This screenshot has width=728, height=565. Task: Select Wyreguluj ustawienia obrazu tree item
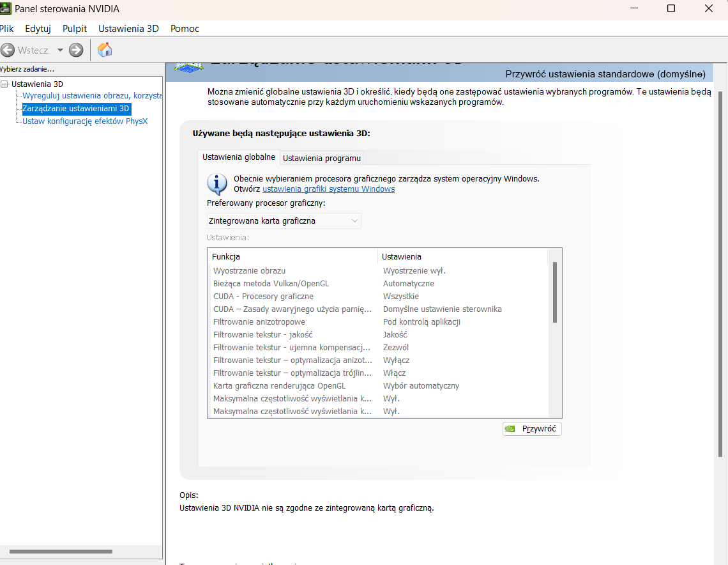click(92, 96)
